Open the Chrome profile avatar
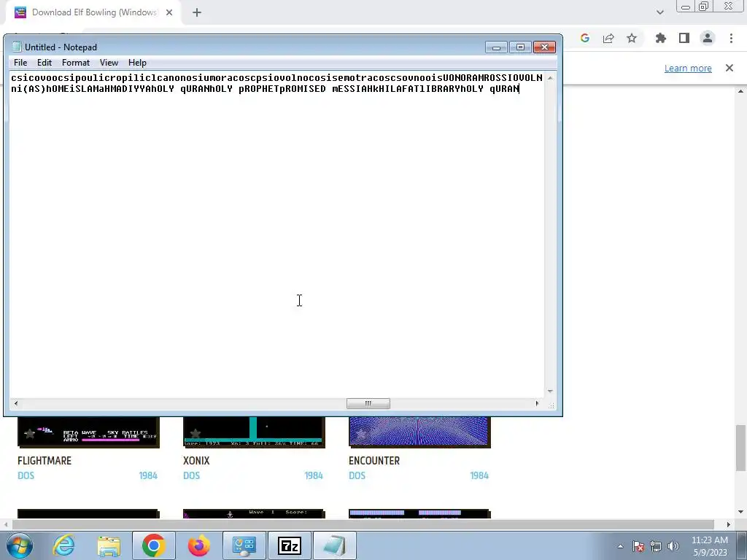 [x=708, y=38]
